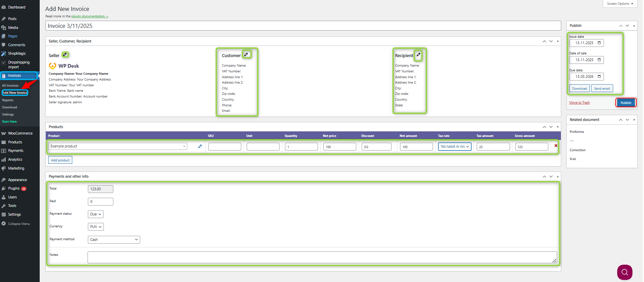The height and width of the screenshot is (282, 644).
Task: Open All Invoices in sidebar submenu
Action: (x=11, y=86)
